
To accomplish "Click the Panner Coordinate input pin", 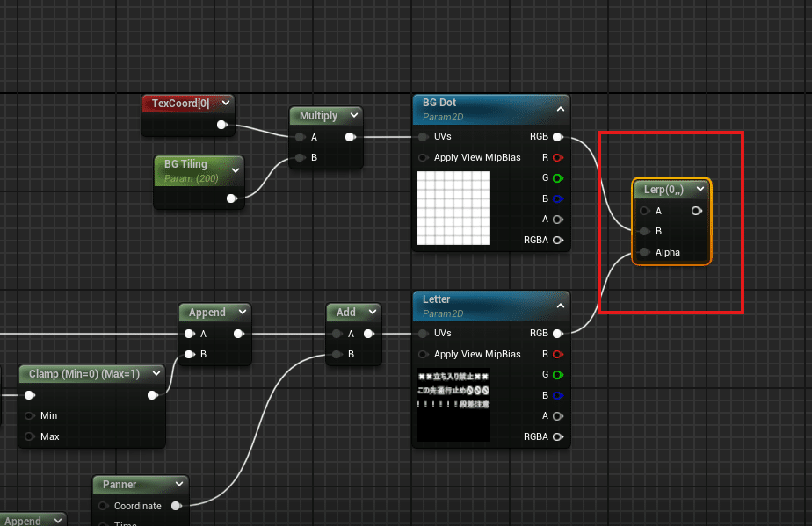I will [x=103, y=506].
